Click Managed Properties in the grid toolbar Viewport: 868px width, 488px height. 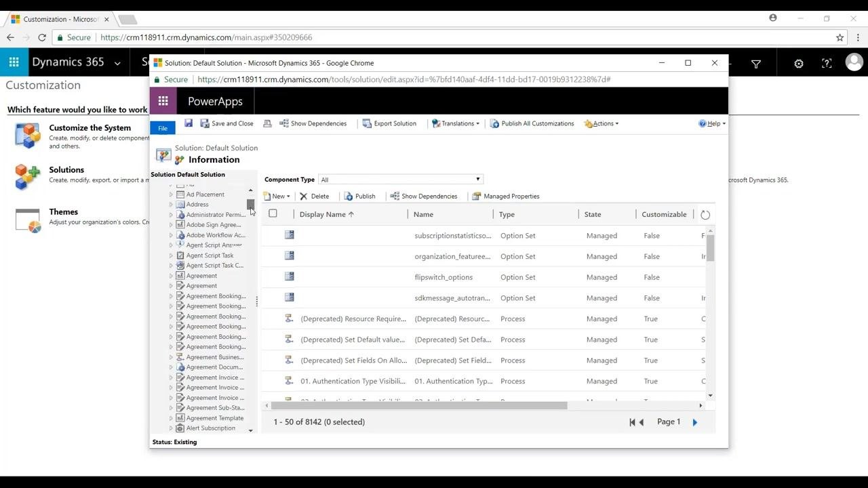tap(506, 196)
